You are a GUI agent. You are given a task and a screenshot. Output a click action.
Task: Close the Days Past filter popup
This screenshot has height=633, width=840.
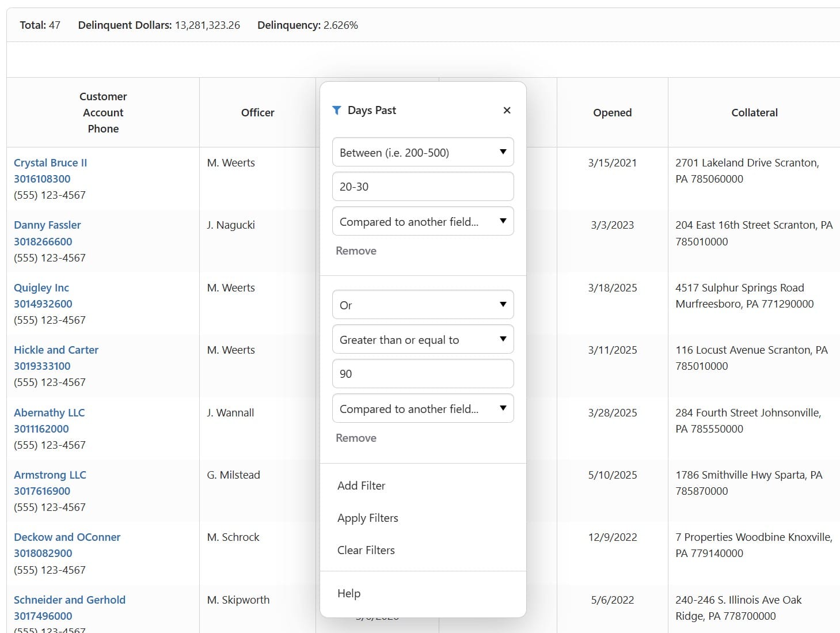pyautogui.click(x=507, y=110)
